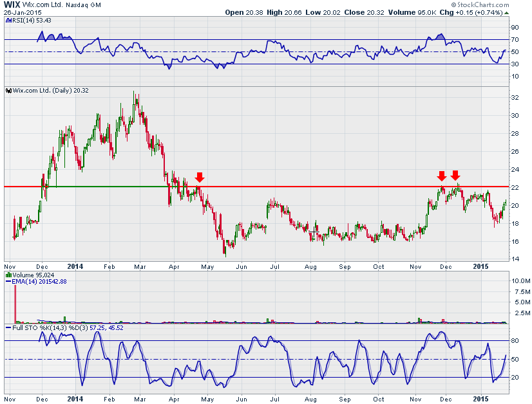Click the High 20.66 value
Image resolution: width=532 pixels, height=404 pixels.
284,12
